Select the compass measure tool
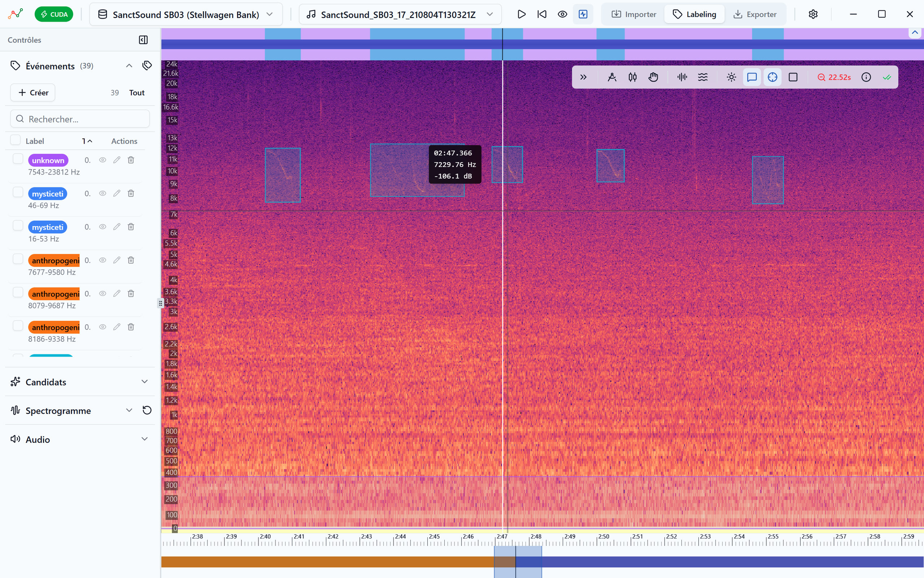This screenshot has width=924, height=578. (612, 77)
